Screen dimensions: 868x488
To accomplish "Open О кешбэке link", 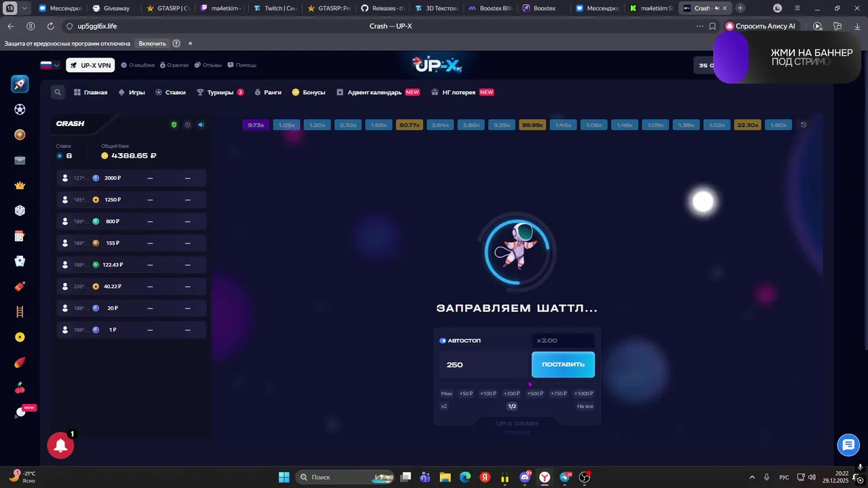I will click(138, 65).
